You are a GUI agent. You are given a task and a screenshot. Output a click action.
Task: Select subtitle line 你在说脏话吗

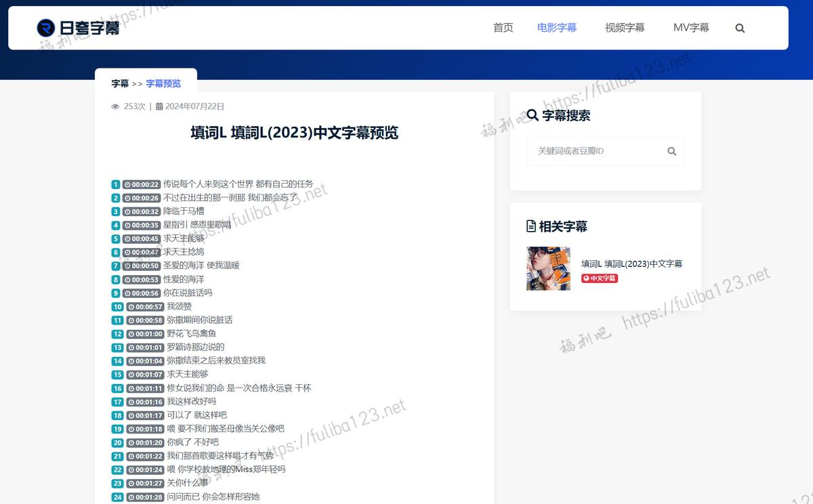tap(188, 293)
